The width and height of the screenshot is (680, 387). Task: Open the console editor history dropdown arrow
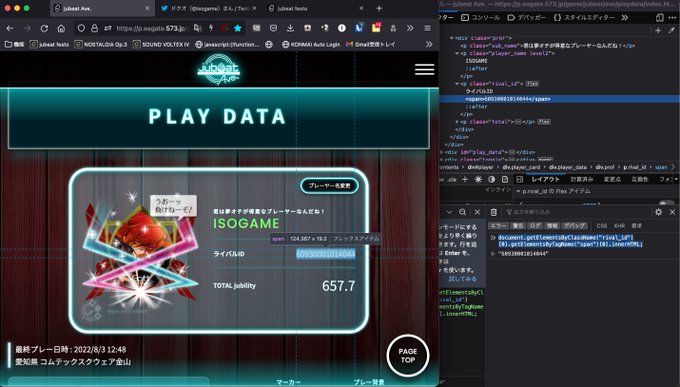point(449,212)
